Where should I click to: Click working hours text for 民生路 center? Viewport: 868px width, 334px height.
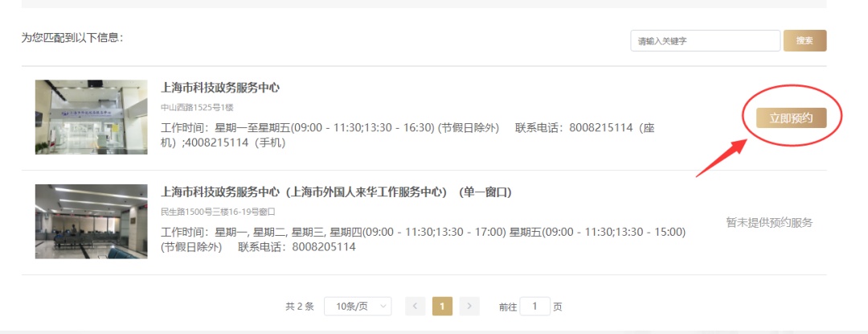[424, 239]
